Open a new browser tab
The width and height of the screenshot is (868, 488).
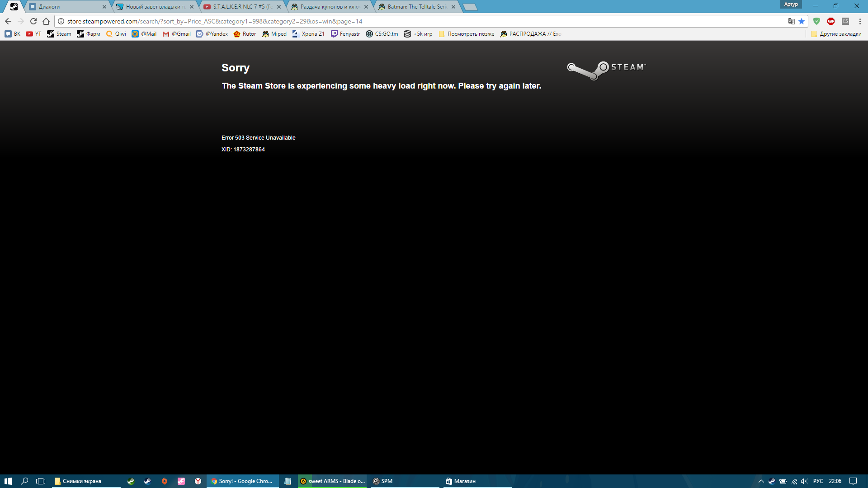470,7
